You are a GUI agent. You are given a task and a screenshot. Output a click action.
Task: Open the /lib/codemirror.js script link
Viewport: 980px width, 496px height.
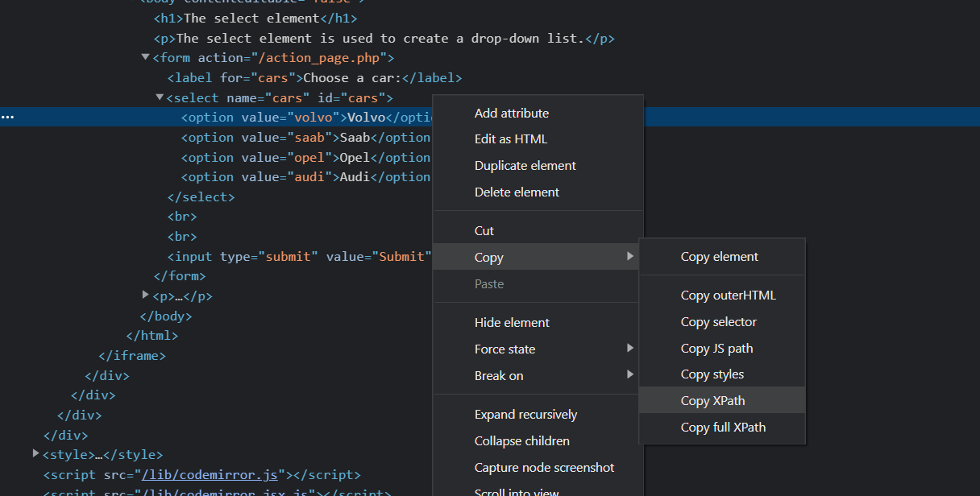pyautogui.click(x=210, y=475)
